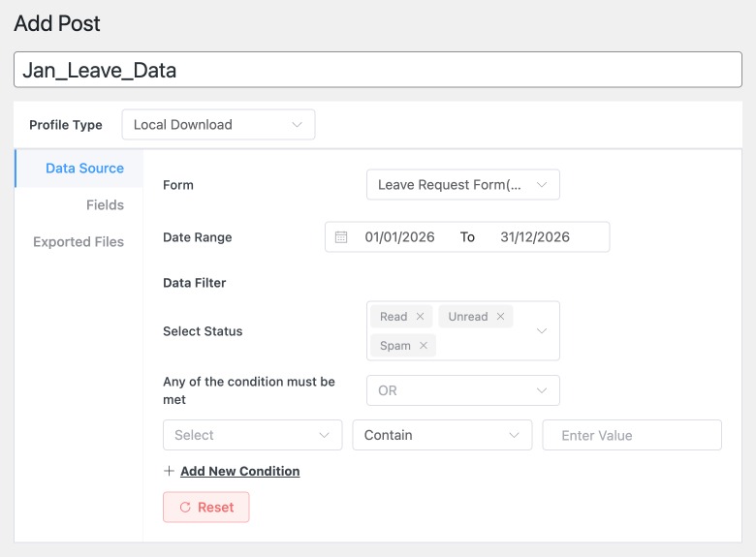Click the Reset button

(205, 508)
